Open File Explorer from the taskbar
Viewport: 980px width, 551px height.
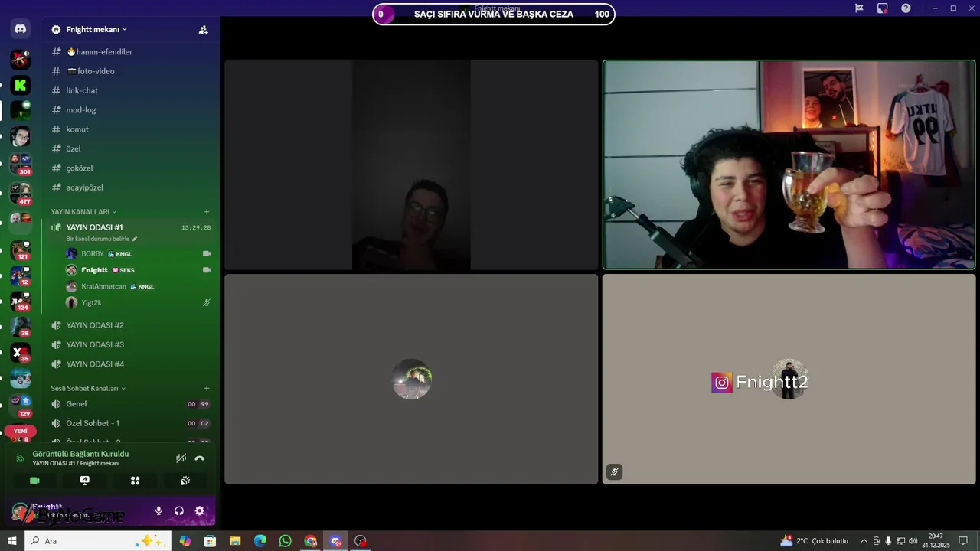(x=235, y=541)
